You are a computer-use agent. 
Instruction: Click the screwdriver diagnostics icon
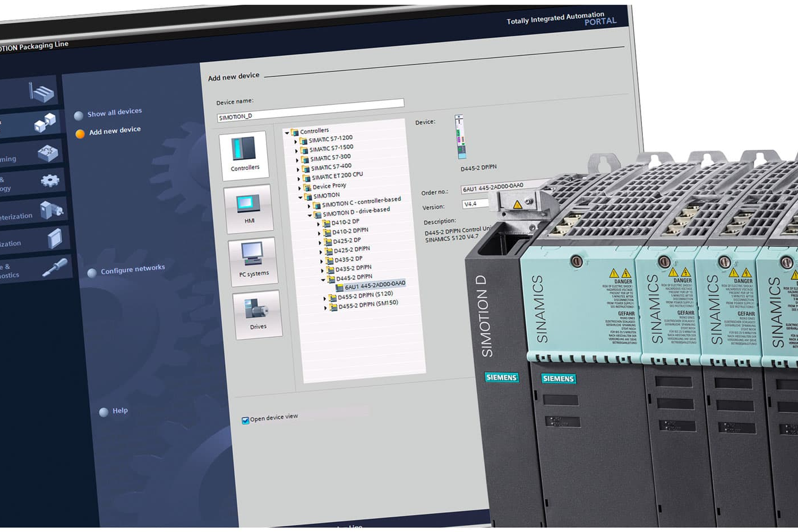click(55, 268)
